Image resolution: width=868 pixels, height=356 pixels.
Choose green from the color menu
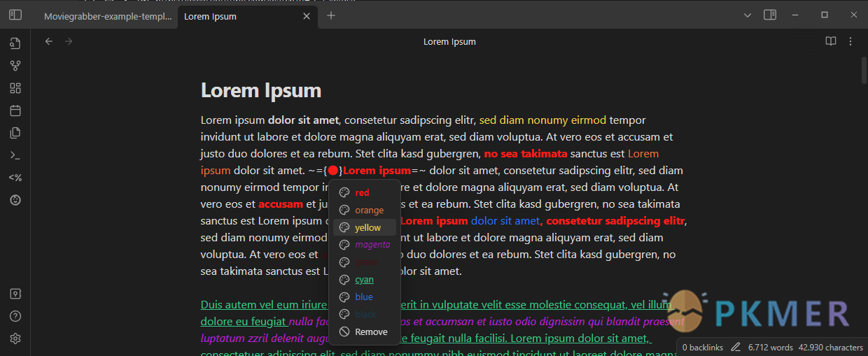pos(365,262)
